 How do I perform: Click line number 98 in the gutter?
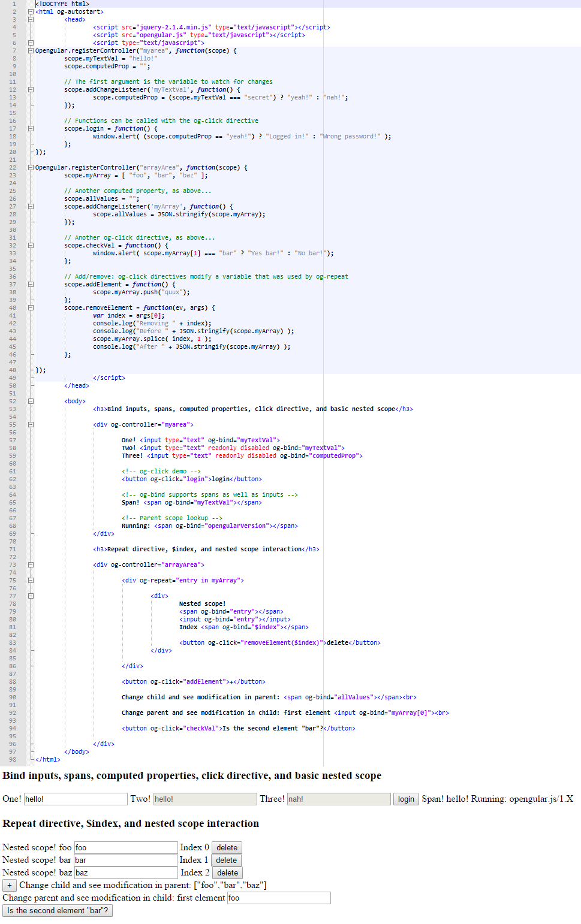tap(13, 760)
